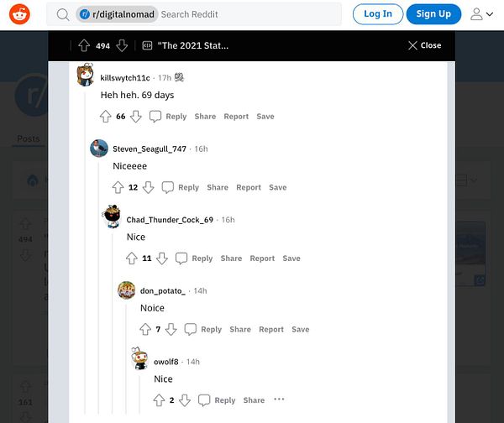Save don_potato_'s Noice comment

click(301, 329)
